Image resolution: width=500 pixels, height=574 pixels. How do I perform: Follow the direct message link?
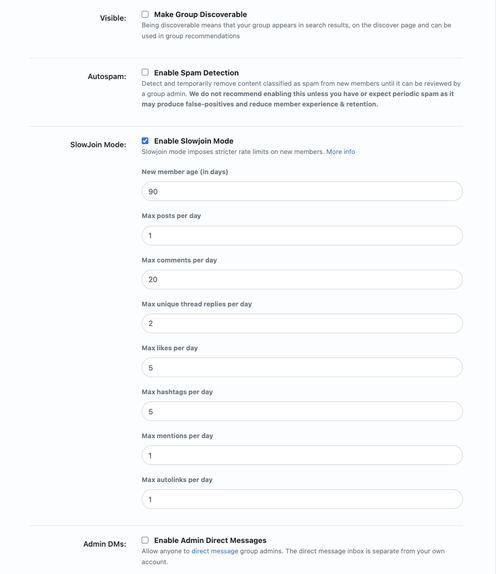pos(214,551)
